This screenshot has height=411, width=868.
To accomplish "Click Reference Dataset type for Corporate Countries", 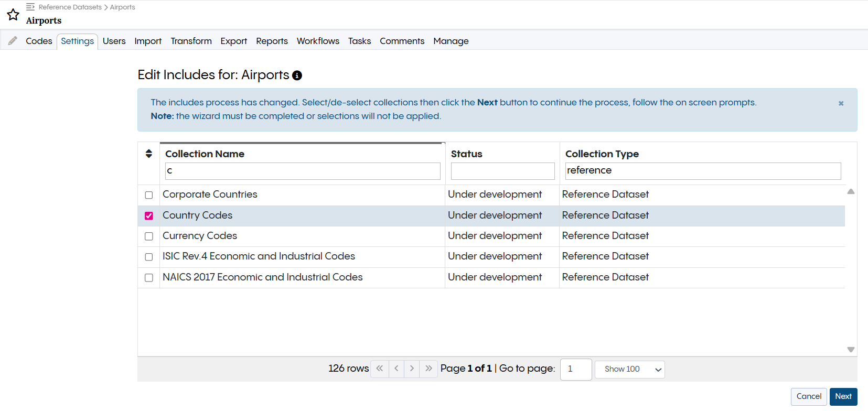I will click(x=605, y=194).
